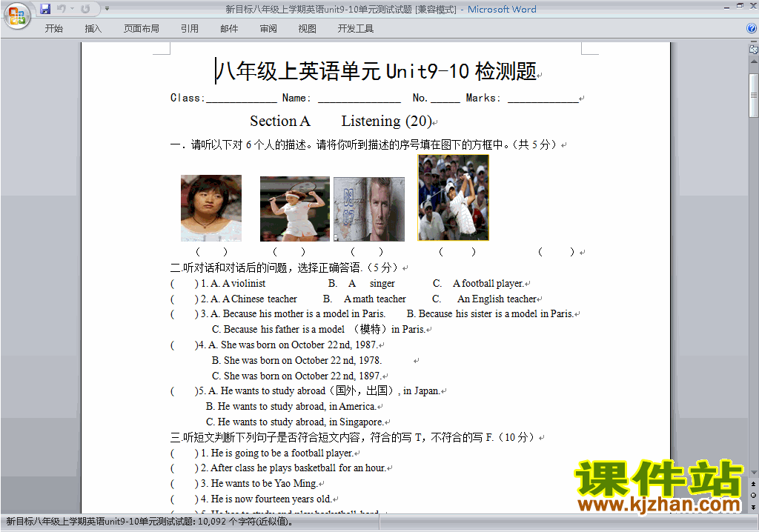759x532 pixels.
Task: Switch to the 开始 ribbon tab
Action: (53, 29)
